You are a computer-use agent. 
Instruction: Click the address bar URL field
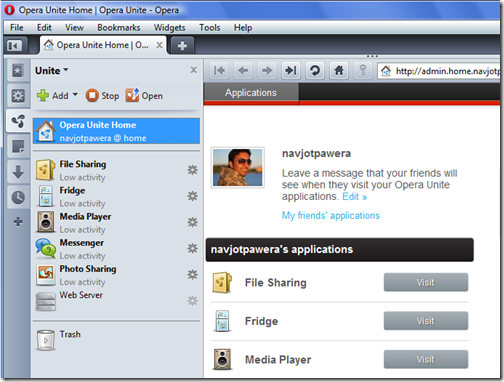pos(439,71)
